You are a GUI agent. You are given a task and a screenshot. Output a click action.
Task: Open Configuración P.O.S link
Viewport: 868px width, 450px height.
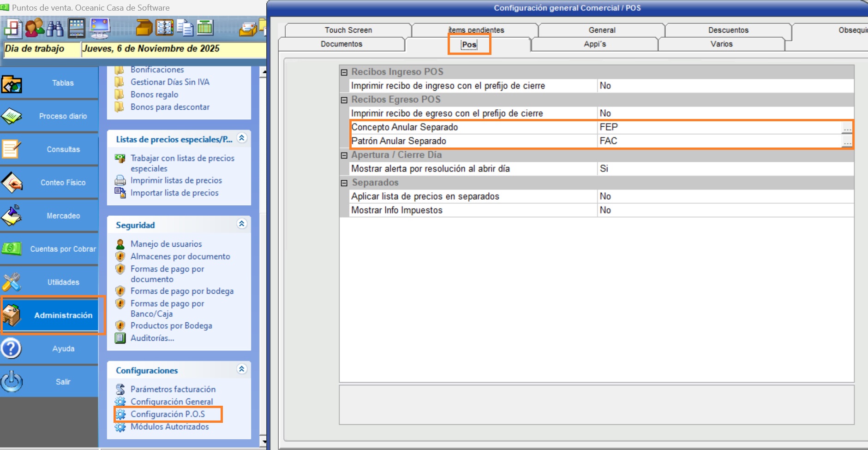coord(168,414)
